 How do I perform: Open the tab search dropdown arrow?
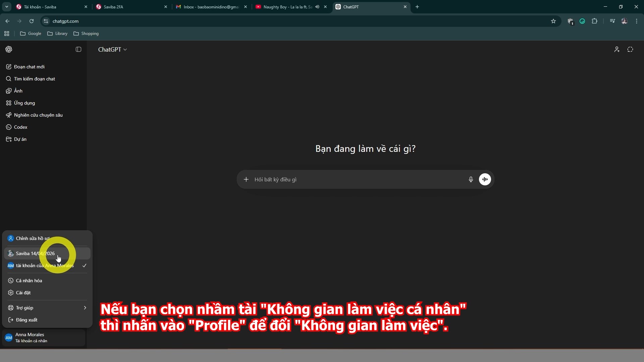pyautogui.click(x=7, y=7)
